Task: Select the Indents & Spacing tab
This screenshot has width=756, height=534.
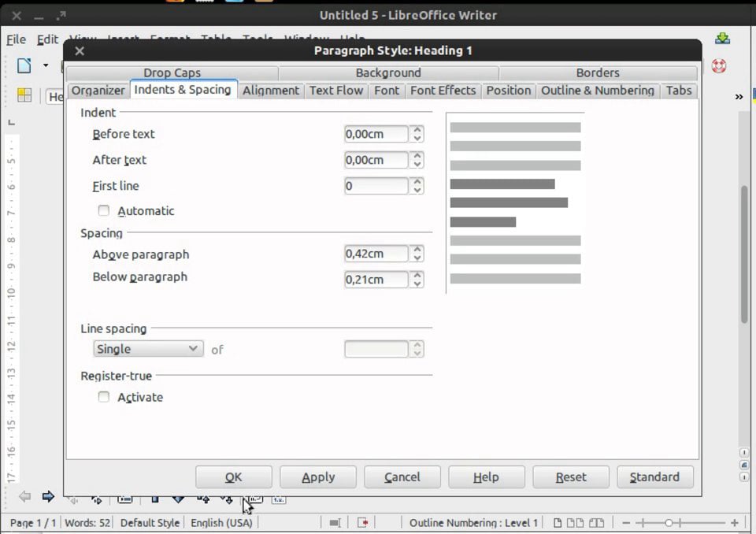Action: [x=183, y=90]
